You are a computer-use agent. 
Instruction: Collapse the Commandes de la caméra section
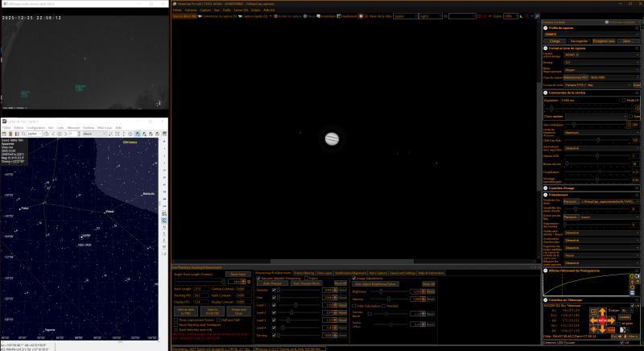(546, 93)
